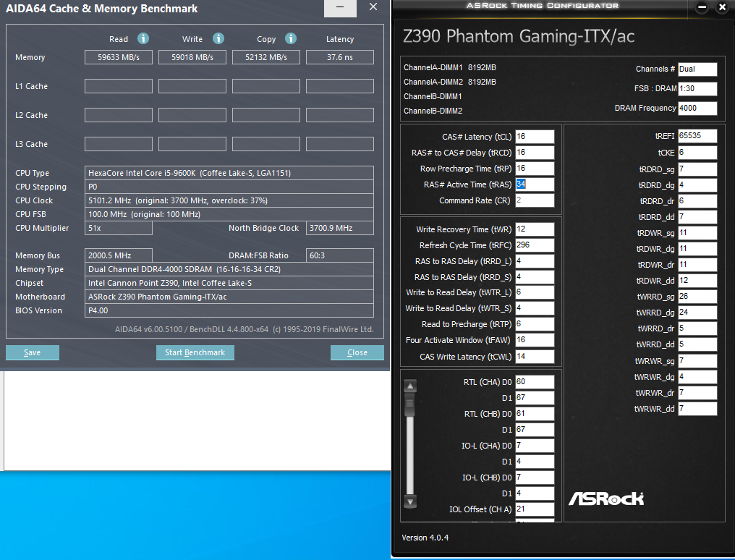Close the ASRock Timing Configurator window
Screen dimensions: 735x560
point(723,7)
